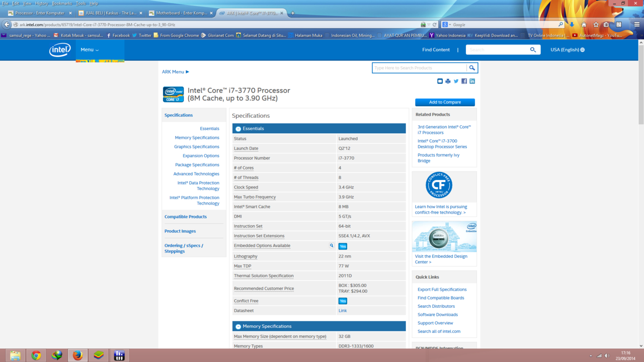Click the Conflict-Free Processor badge

439,185
